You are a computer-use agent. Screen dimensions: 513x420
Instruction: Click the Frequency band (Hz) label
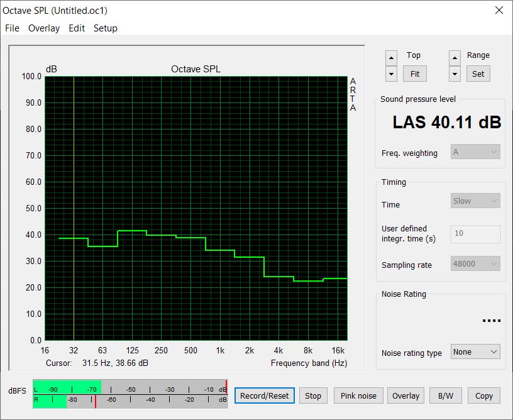pos(309,363)
